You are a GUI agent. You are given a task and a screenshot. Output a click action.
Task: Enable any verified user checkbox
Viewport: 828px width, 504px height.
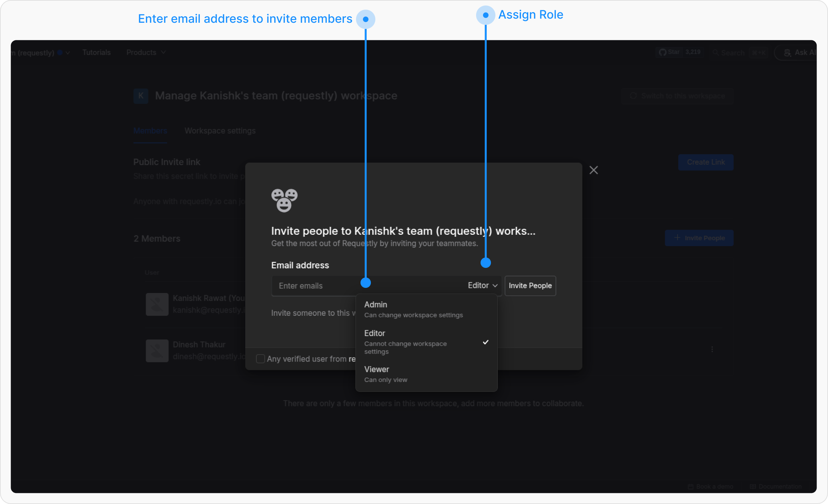pyautogui.click(x=260, y=359)
